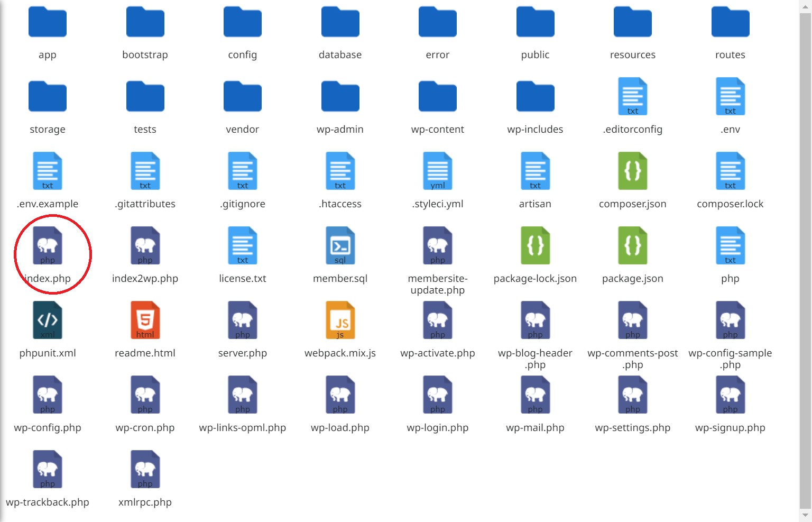Click the "member.sql" file name label
Viewport: 812px width, 522px height.
click(340, 278)
